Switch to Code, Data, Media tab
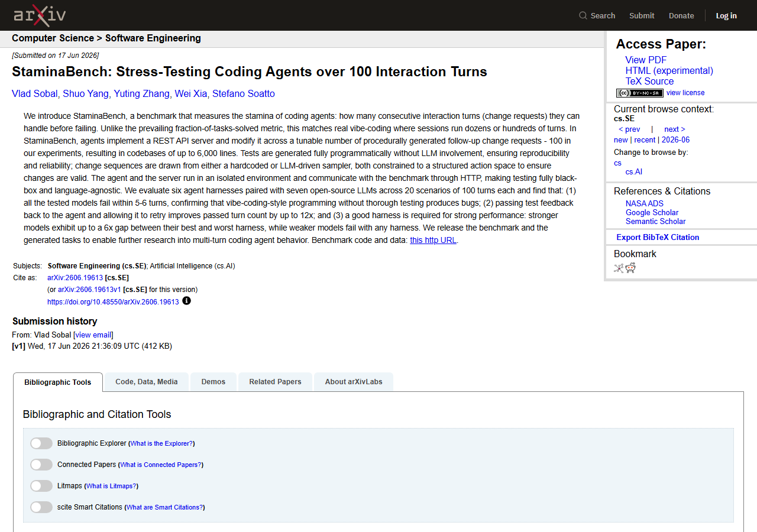This screenshot has width=757, height=532. [147, 382]
